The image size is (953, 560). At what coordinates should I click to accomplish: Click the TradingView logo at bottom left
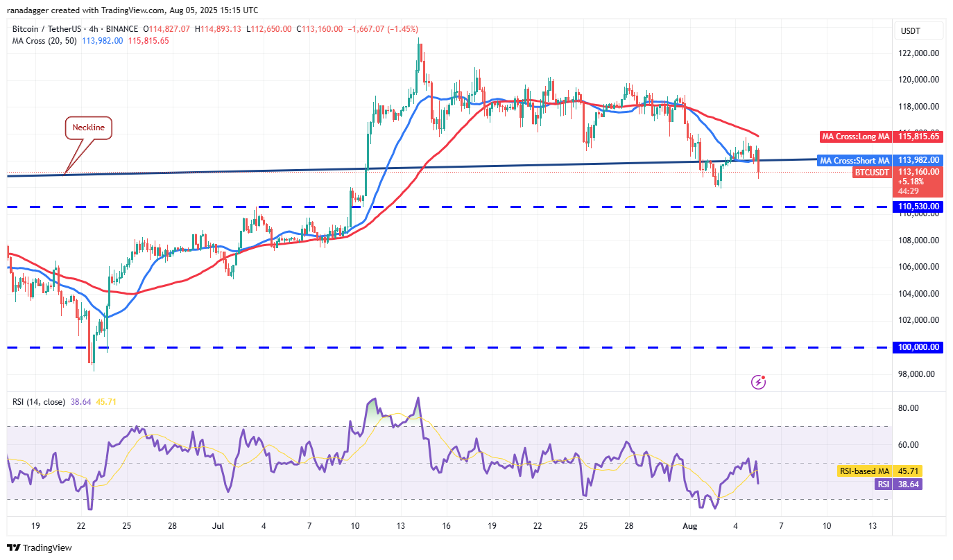coord(40,548)
